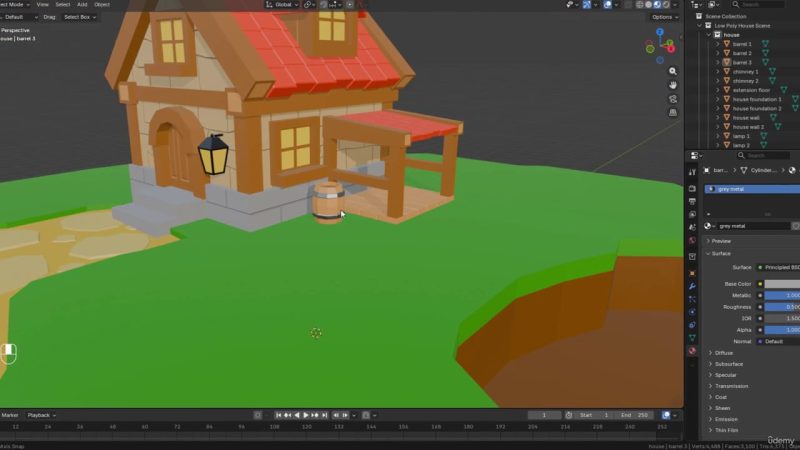Open the Material properties tab icon
This screenshot has height=450, width=800.
[692, 351]
